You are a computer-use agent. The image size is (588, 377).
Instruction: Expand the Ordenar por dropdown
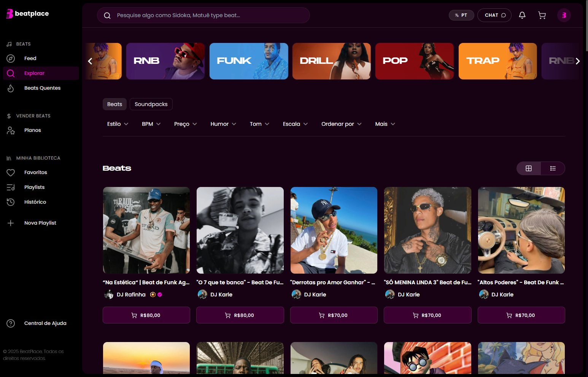(341, 124)
